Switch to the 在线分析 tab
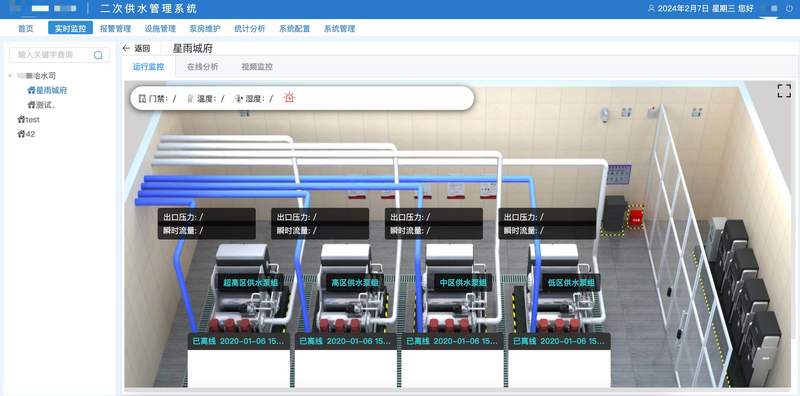Image resolution: width=800 pixels, height=396 pixels. pos(203,67)
